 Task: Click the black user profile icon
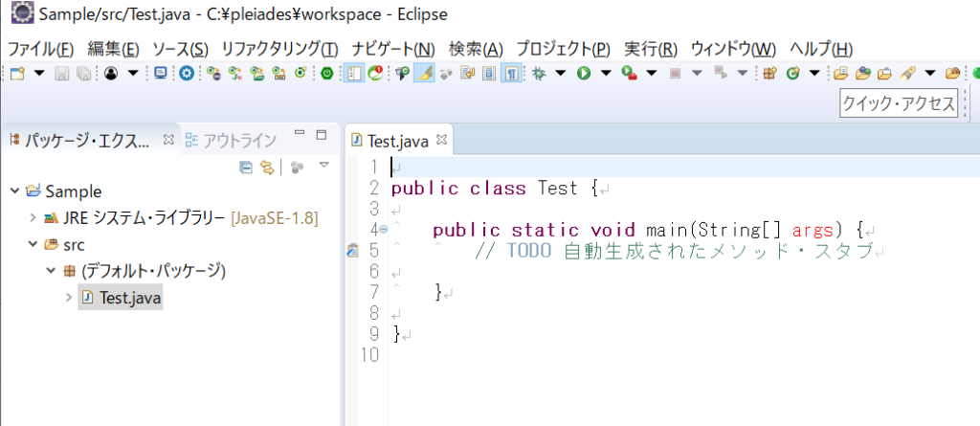111,74
